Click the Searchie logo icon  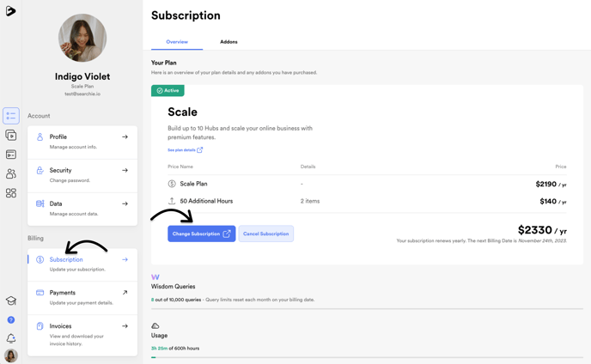[10, 11]
